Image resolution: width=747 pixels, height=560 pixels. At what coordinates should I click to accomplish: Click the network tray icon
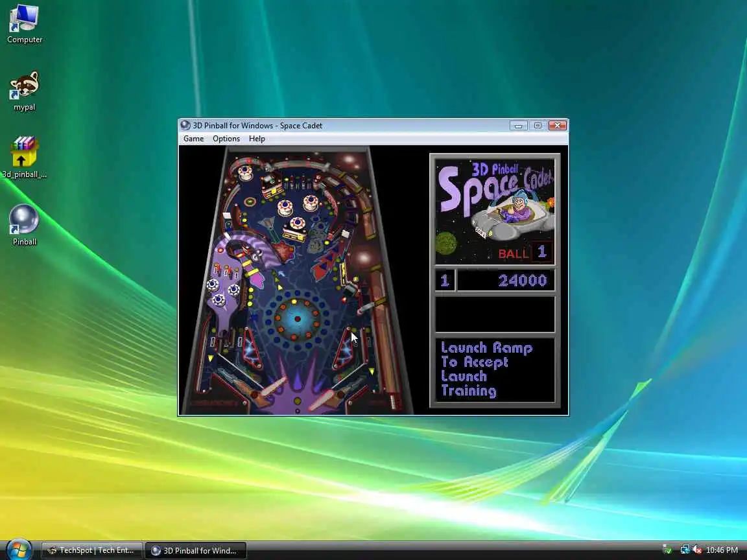pos(685,550)
